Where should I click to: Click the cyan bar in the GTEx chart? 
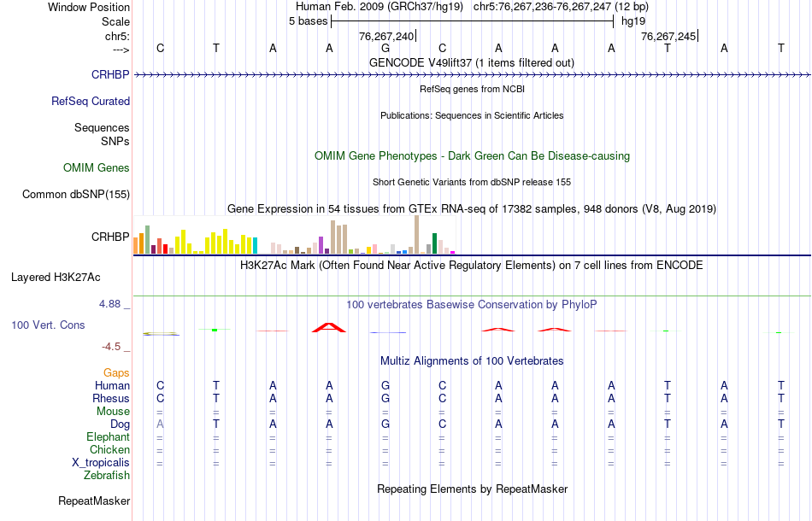(x=255, y=245)
